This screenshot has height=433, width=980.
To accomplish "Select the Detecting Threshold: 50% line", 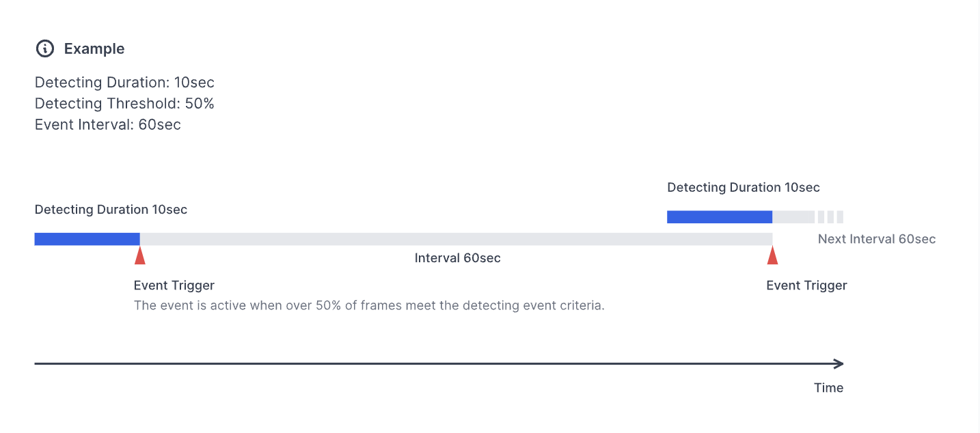I will click(124, 104).
